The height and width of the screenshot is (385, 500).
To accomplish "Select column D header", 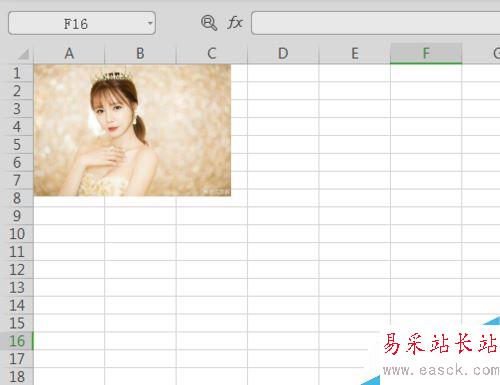I will 283,53.
